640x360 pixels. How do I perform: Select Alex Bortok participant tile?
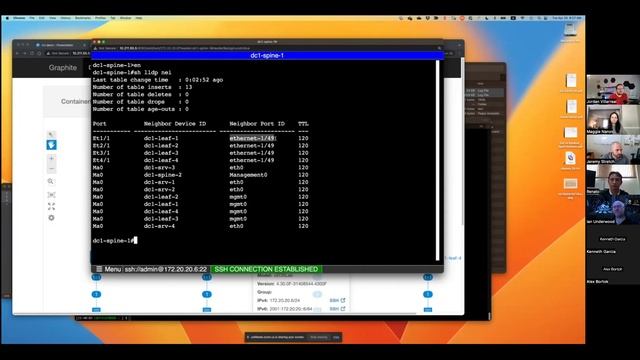coord(613,270)
